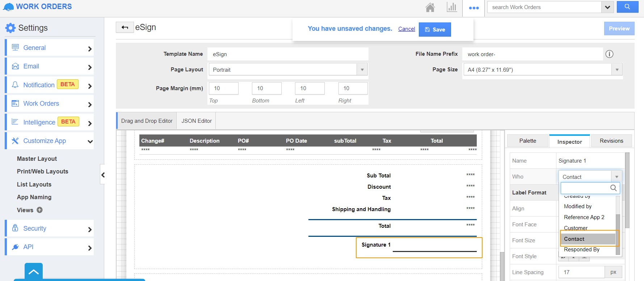
Task: Add a new view with plus icon
Action: click(40, 210)
